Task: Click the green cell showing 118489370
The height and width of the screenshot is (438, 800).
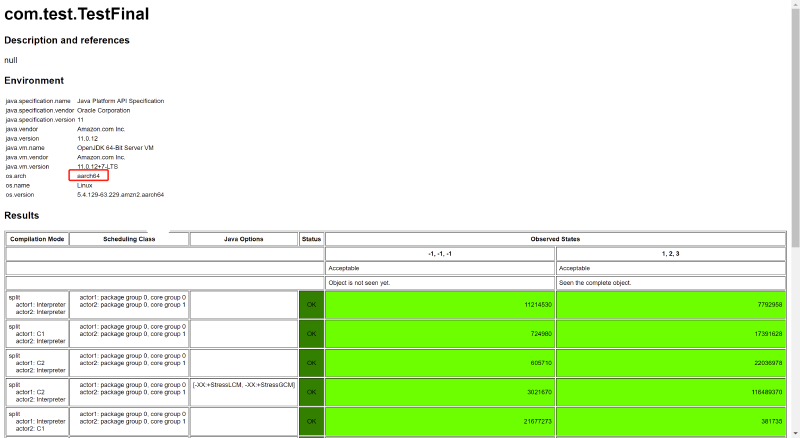Action: [670, 392]
